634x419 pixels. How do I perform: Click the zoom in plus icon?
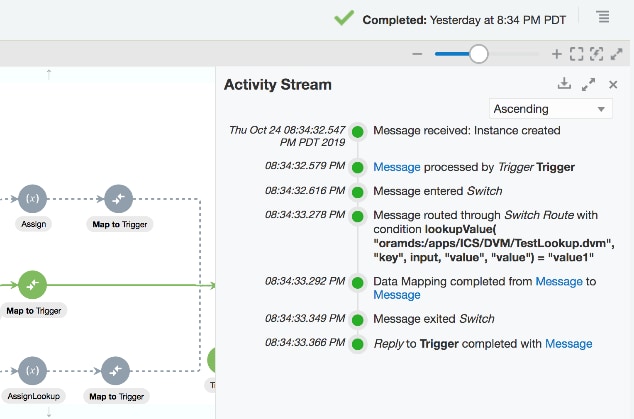click(x=557, y=54)
